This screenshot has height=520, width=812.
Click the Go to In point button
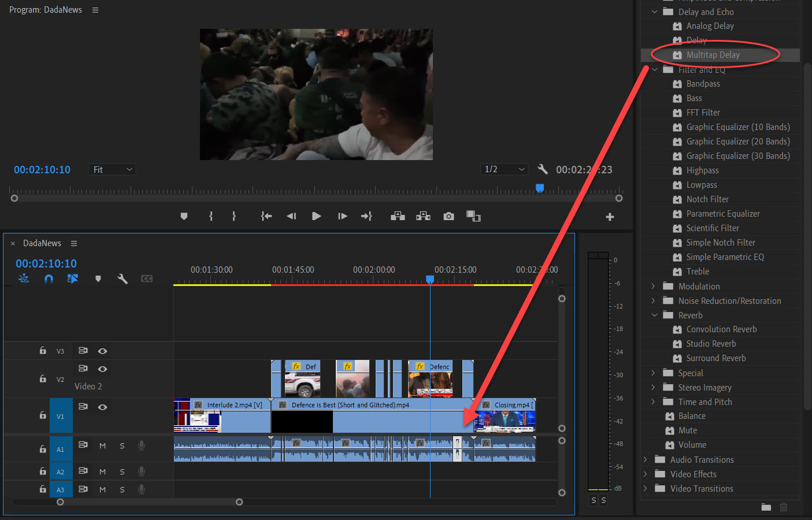click(266, 216)
